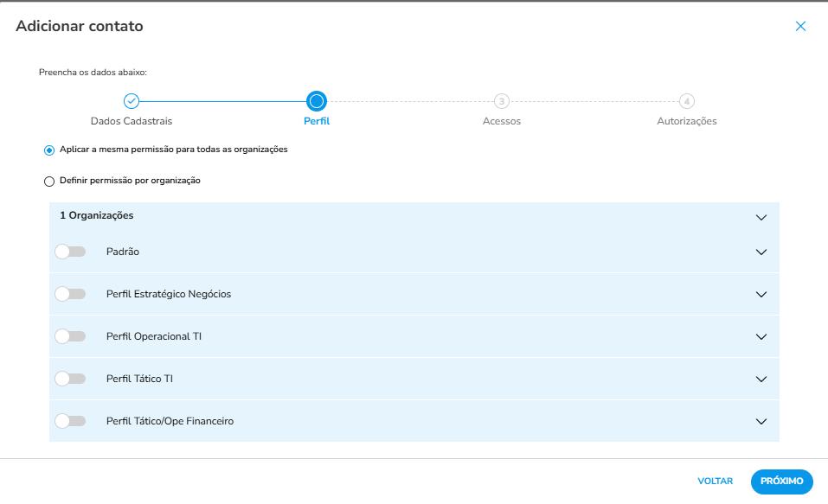The height and width of the screenshot is (504, 828).
Task: Click the Dados Cadastrais checkmark step icon
Action: tap(132, 101)
